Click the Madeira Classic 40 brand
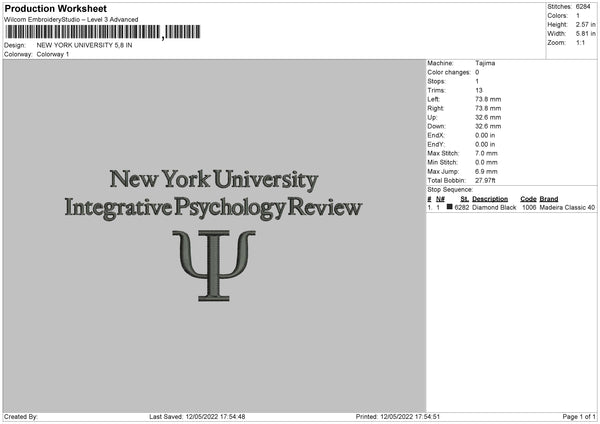 point(567,207)
